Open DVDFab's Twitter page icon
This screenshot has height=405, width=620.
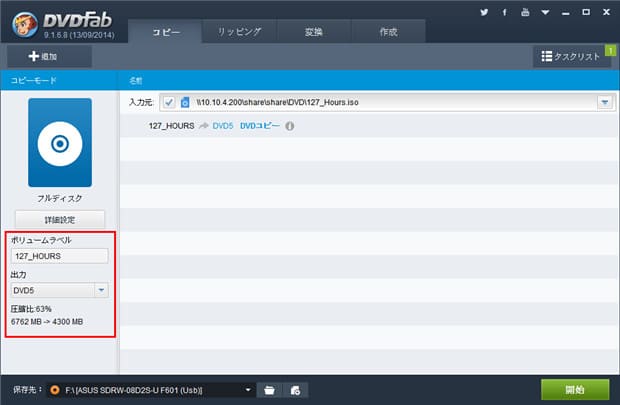pyautogui.click(x=484, y=13)
